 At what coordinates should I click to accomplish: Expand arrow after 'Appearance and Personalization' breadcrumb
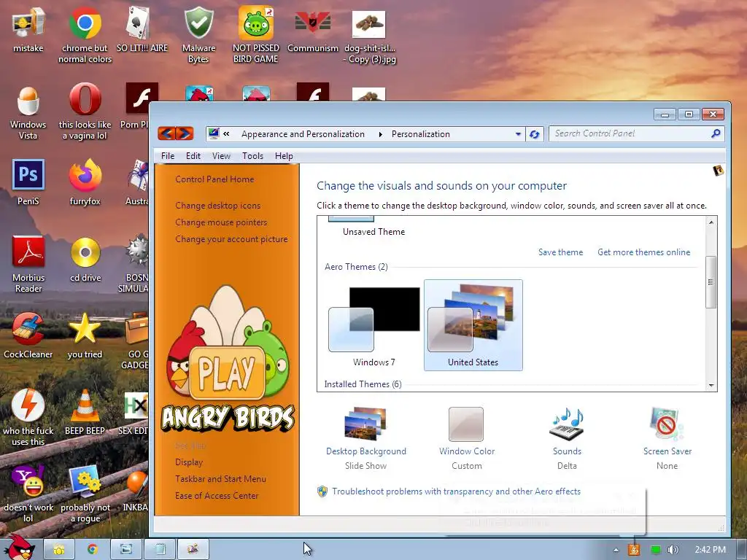click(x=380, y=134)
